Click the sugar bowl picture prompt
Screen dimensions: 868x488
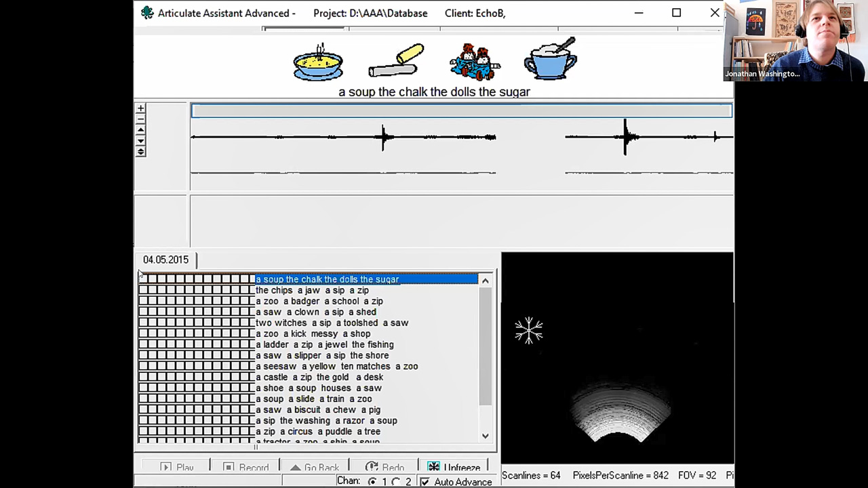click(550, 61)
